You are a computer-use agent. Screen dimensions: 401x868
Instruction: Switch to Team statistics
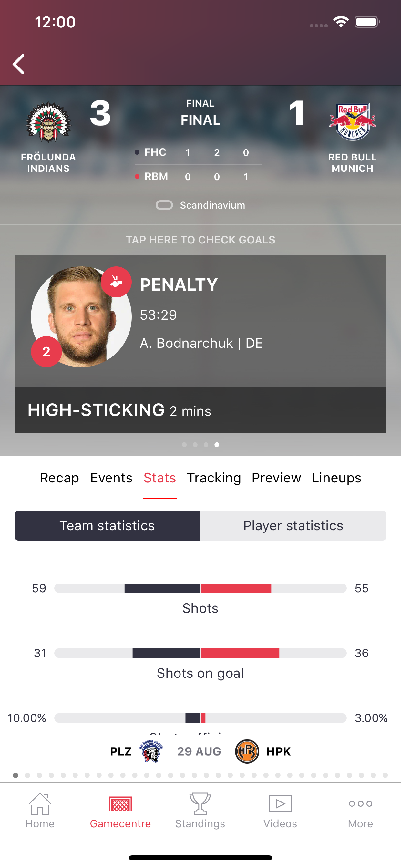107,526
